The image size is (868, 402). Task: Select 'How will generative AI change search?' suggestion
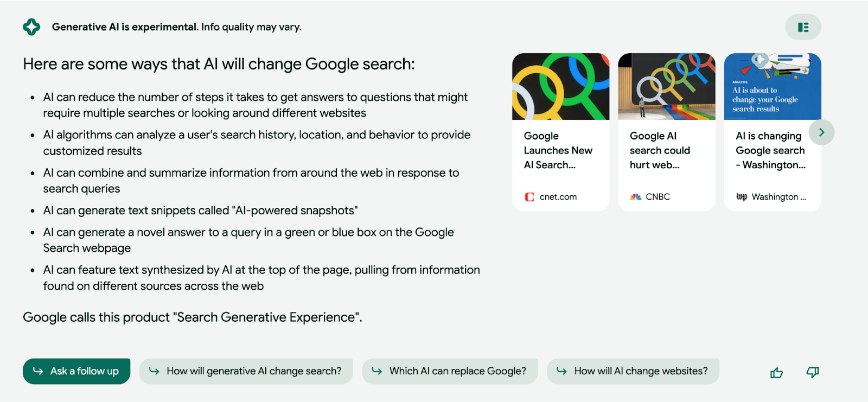pos(246,371)
